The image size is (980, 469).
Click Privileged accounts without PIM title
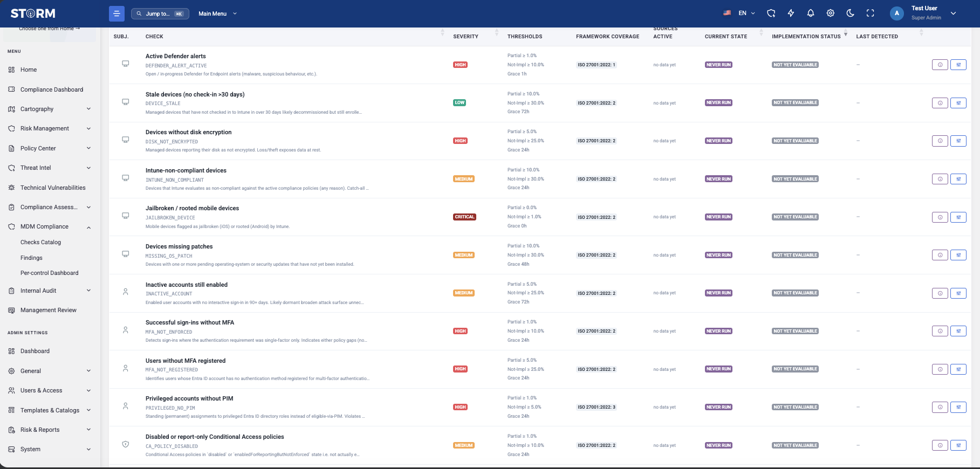coord(189,398)
